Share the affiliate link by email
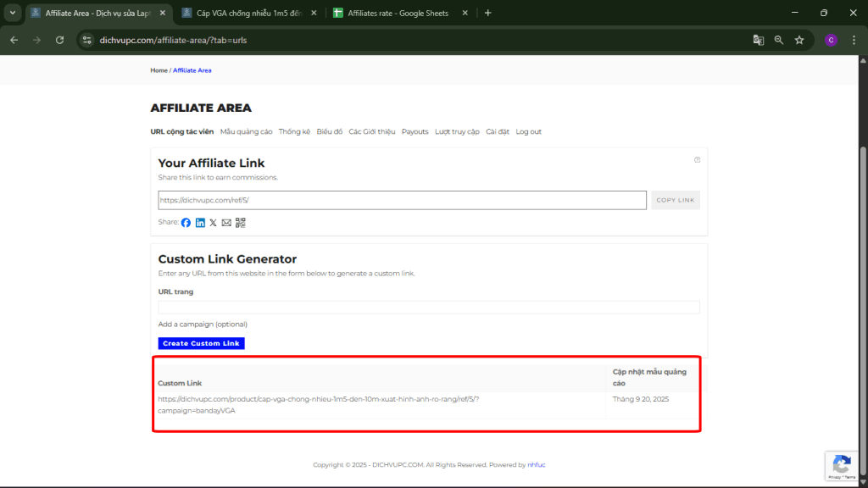Image resolution: width=868 pixels, height=488 pixels. pyautogui.click(x=225, y=223)
